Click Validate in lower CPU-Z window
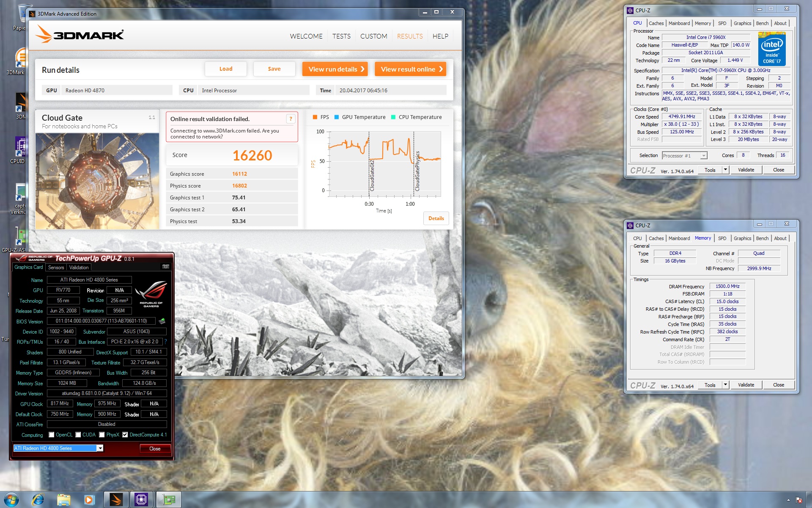812x508 pixels. pyautogui.click(x=746, y=385)
